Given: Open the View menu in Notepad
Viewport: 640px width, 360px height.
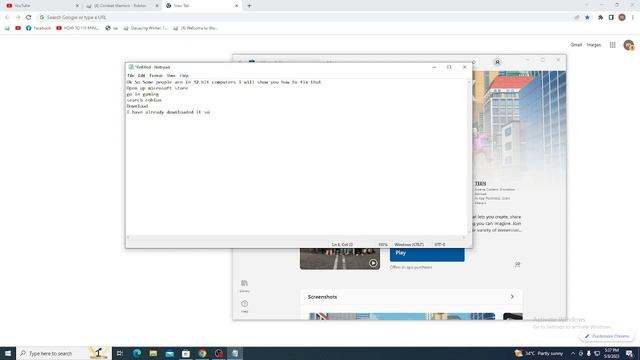Looking at the screenshot, I should pyautogui.click(x=171, y=76).
